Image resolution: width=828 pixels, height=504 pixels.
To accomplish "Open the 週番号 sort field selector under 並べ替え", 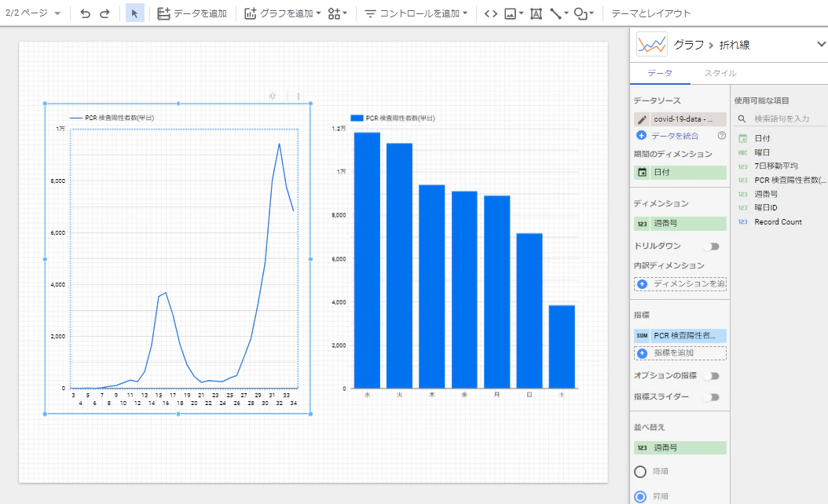I will (680, 447).
